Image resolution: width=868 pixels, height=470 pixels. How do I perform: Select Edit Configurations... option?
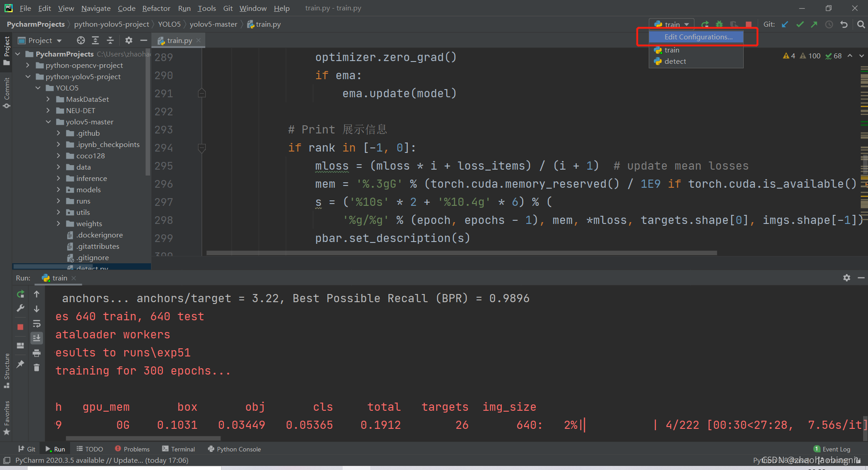pos(698,37)
